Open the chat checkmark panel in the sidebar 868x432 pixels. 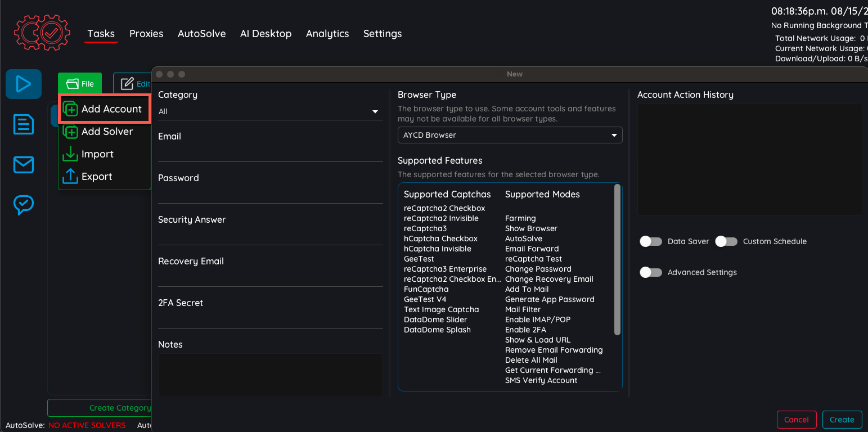coord(23,205)
